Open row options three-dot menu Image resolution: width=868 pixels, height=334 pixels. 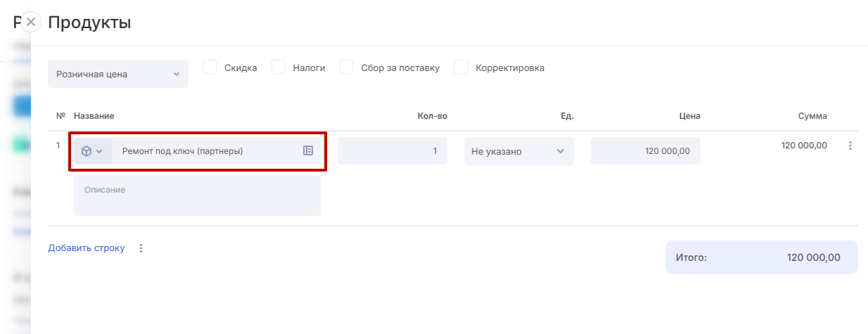pyautogui.click(x=850, y=146)
